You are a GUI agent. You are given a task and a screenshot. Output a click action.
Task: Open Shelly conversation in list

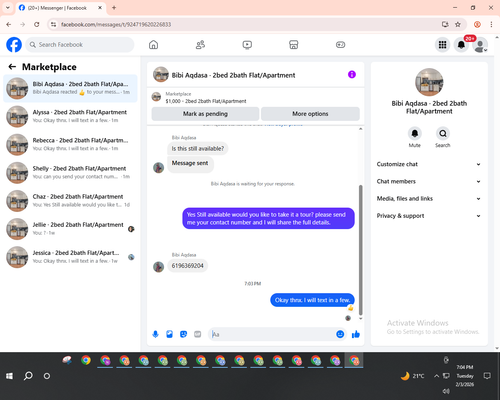point(70,173)
